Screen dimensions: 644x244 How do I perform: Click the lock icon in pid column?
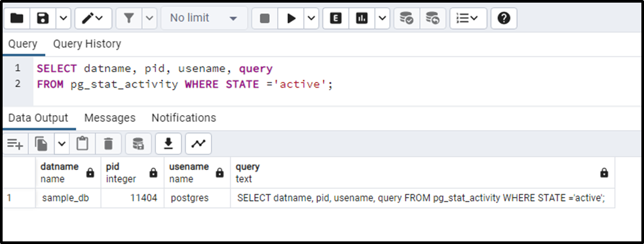click(153, 173)
